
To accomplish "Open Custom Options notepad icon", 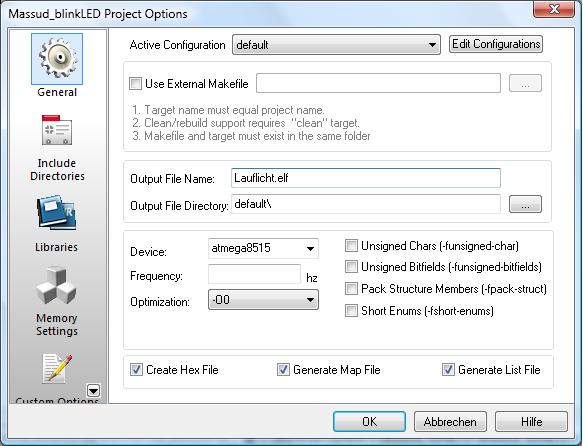I will (x=57, y=368).
